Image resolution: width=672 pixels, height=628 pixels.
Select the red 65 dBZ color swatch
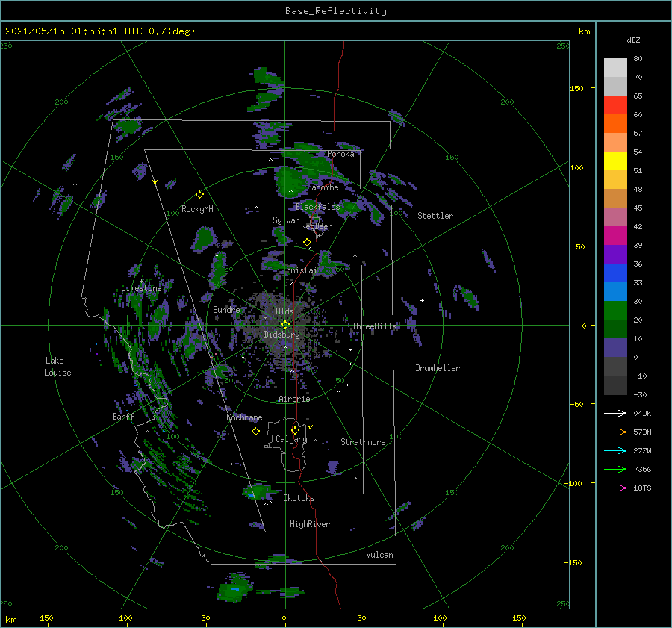click(x=615, y=105)
